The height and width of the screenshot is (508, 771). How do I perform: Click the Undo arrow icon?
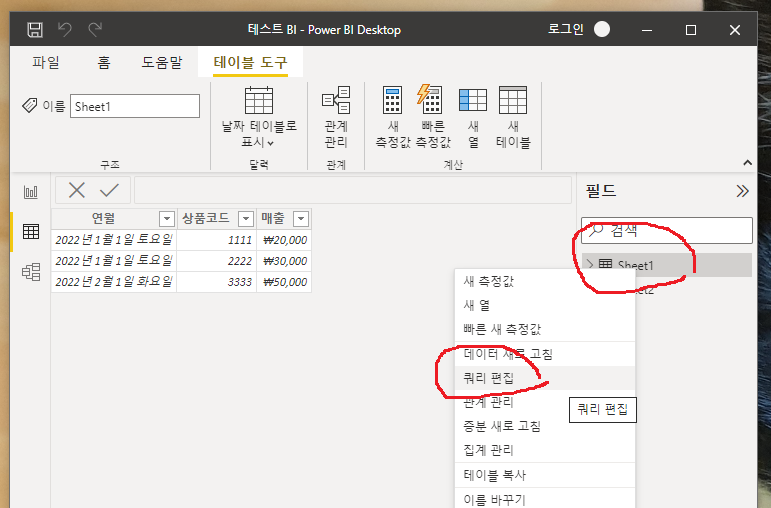(65, 30)
